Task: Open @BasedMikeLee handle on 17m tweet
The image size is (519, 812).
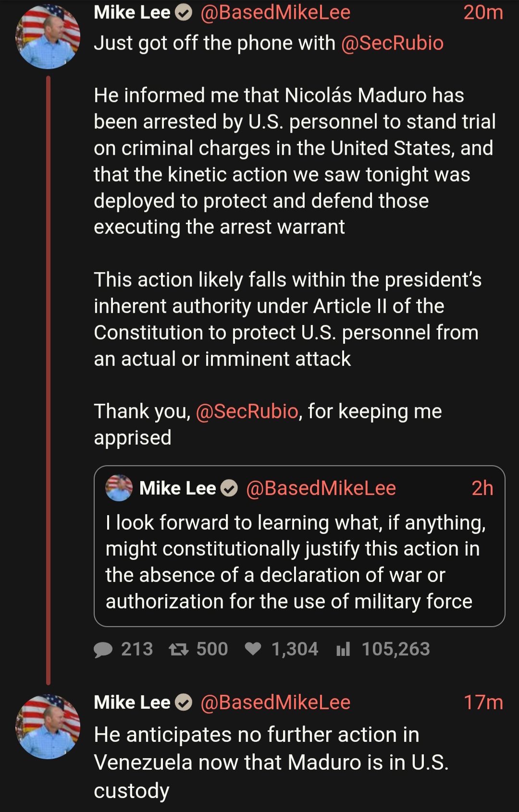Action: click(275, 703)
